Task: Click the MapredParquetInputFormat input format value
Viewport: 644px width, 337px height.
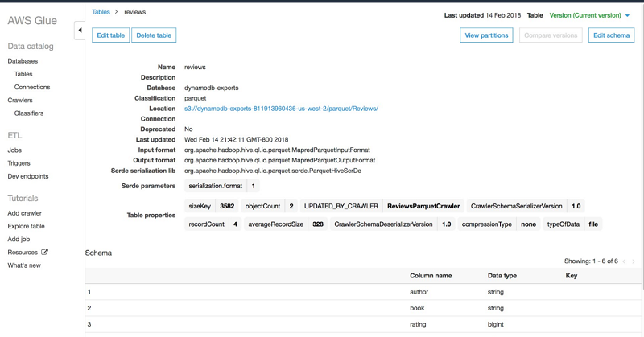Action: [x=277, y=150]
